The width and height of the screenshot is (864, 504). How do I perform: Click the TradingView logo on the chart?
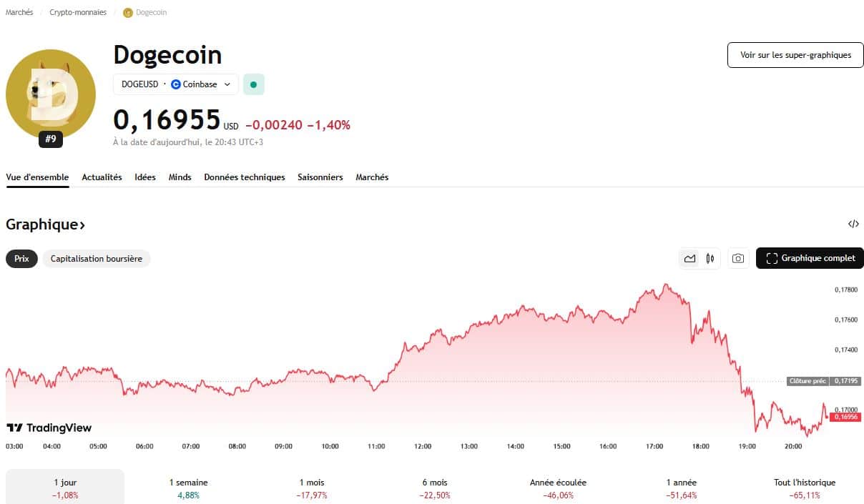tap(48, 428)
